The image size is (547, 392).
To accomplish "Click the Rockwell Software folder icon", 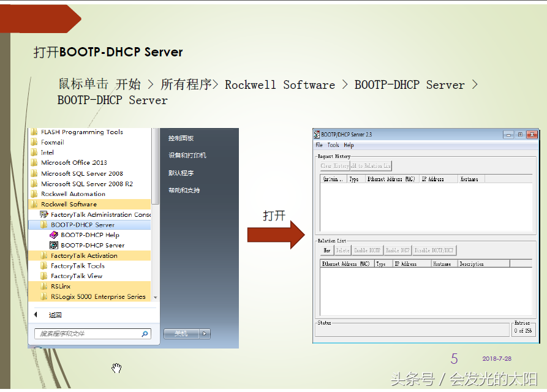I will click(34, 204).
